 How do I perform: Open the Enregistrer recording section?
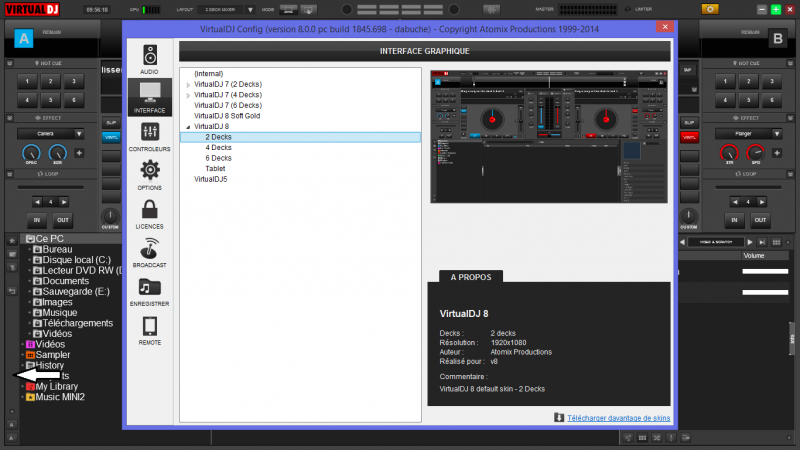pos(149,291)
